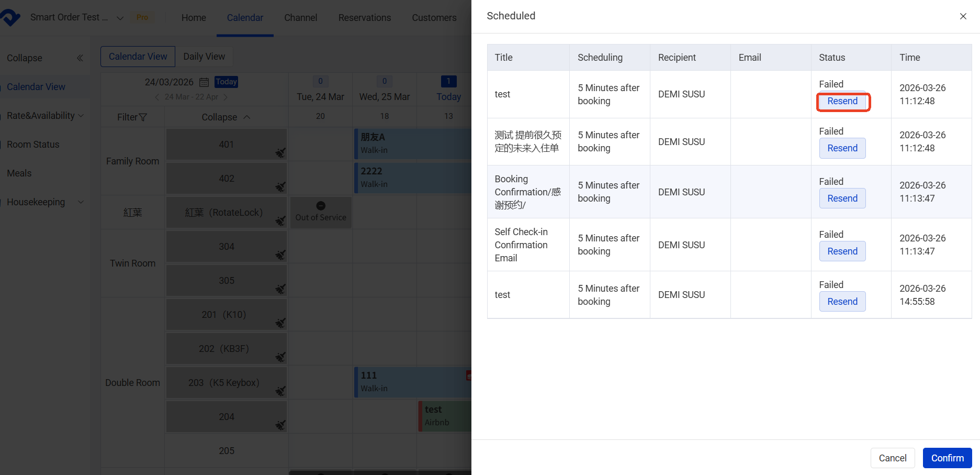
Task: Select the Calendar View toggle button
Action: coord(138,57)
